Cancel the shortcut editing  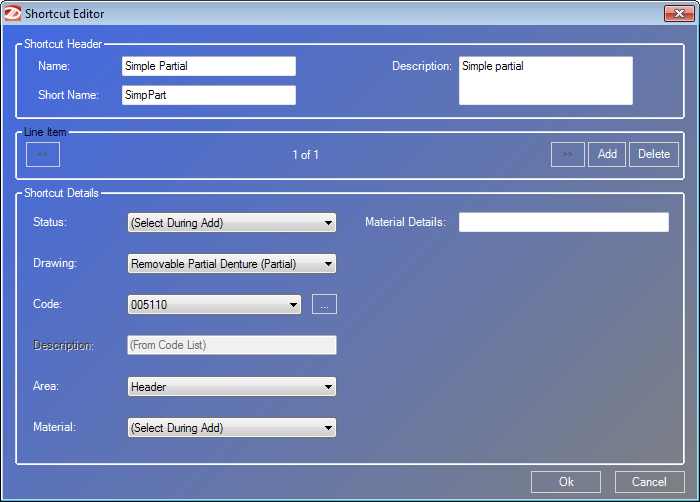tap(649, 482)
